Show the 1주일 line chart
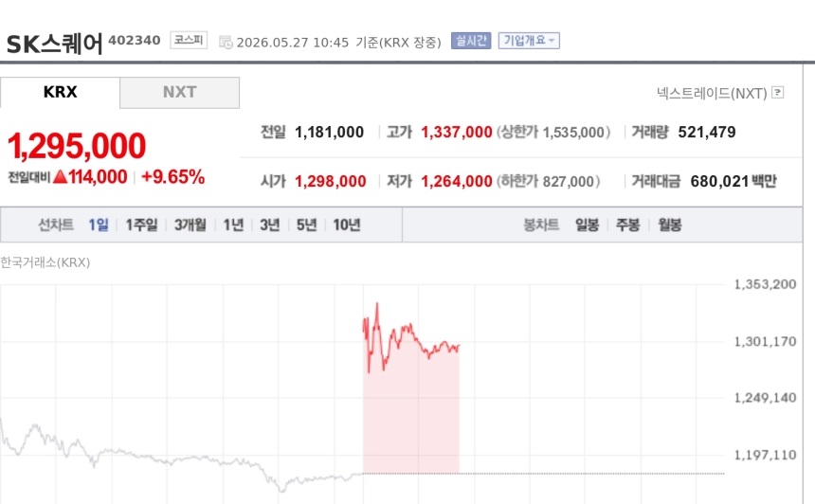The image size is (815, 504). (x=141, y=225)
